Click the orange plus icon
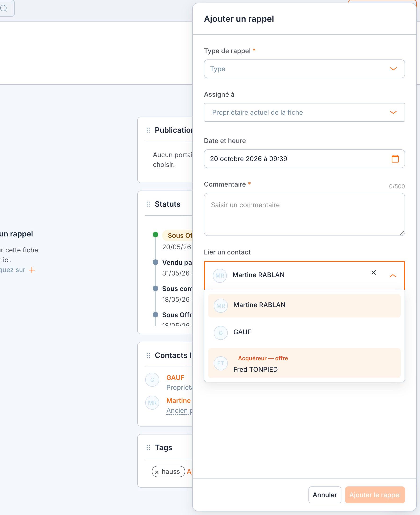The width and height of the screenshot is (420, 515). (32, 270)
